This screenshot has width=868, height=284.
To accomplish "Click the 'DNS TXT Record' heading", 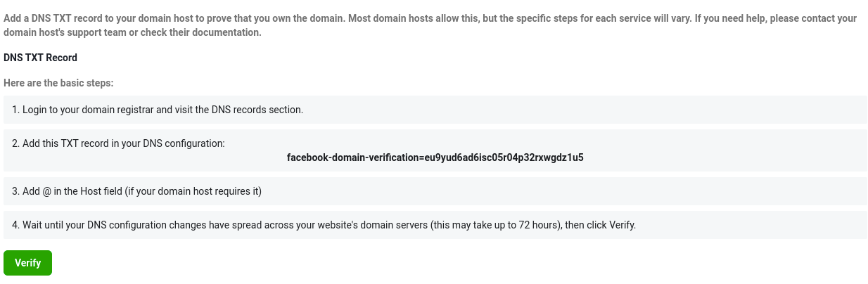I will [x=40, y=58].
